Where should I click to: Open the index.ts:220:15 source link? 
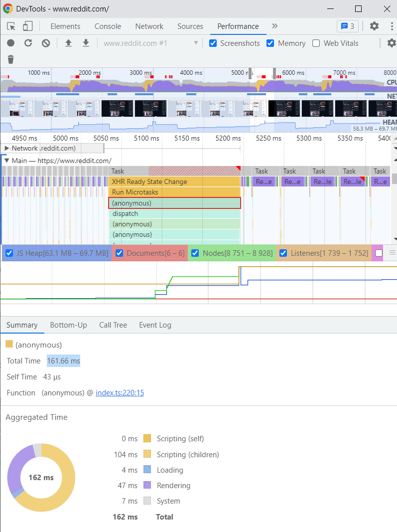click(x=120, y=392)
